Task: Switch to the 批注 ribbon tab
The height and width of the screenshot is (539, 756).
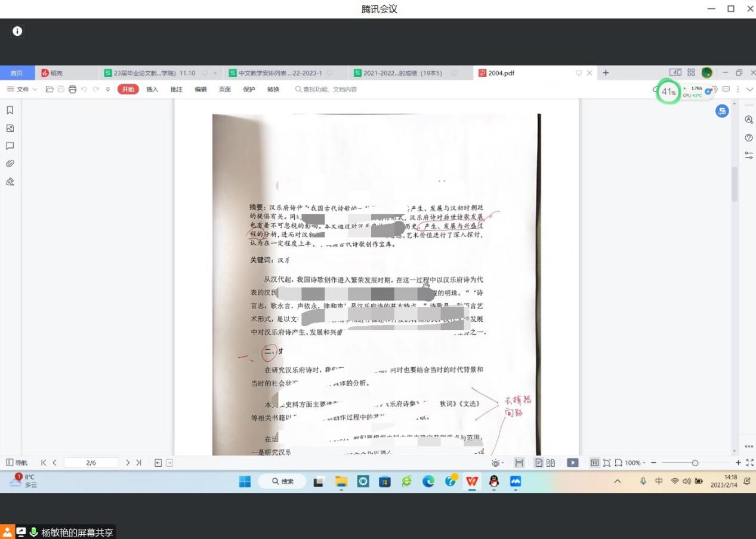Action: pos(177,90)
